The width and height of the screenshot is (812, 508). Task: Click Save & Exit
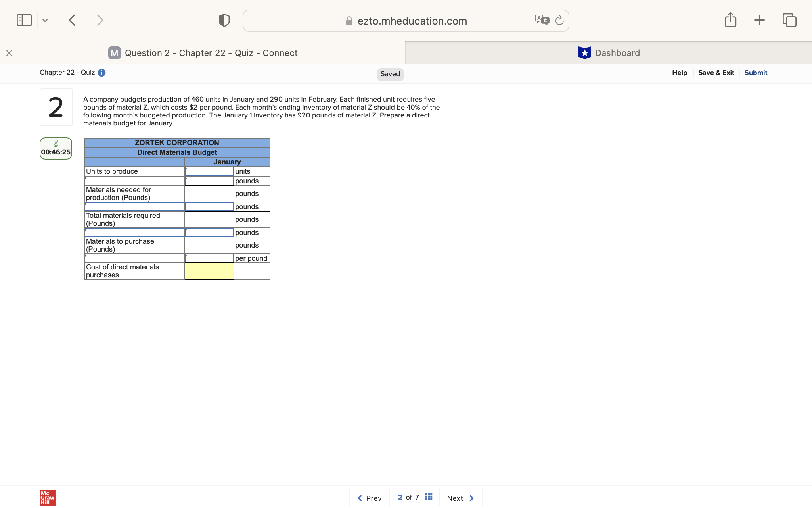coord(716,73)
